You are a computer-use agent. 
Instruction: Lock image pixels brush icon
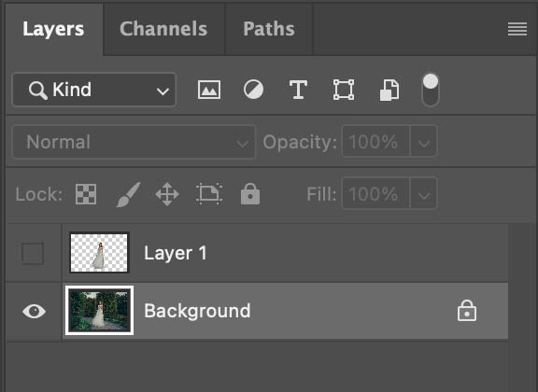[128, 194]
